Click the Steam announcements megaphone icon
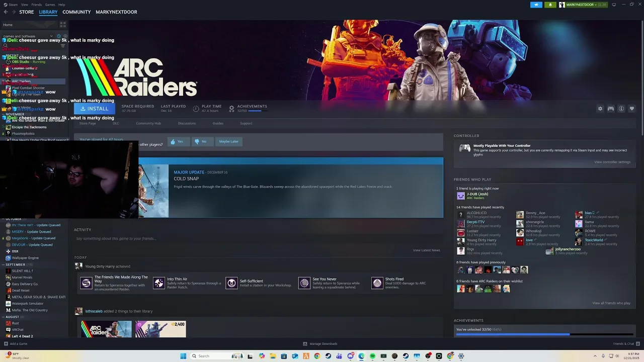The width and height of the screenshot is (644, 362). (536, 5)
